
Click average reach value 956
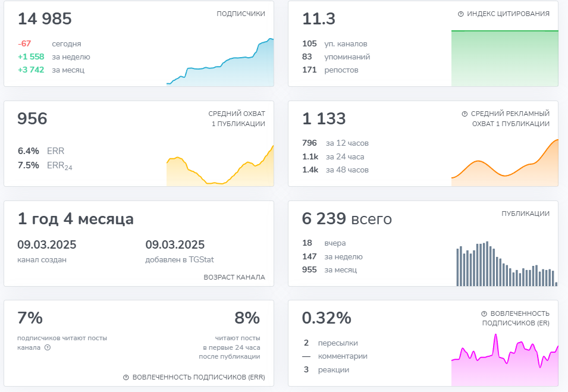point(32,119)
